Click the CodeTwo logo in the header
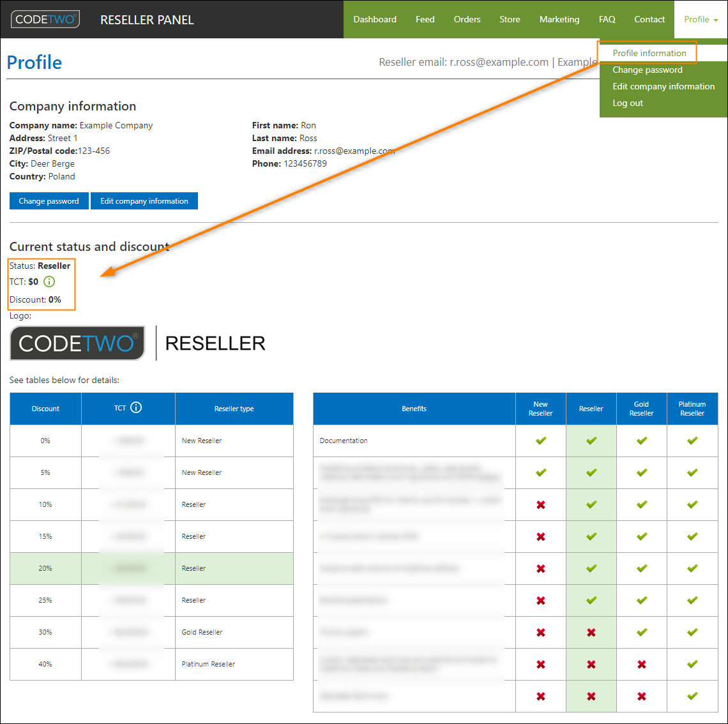This screenshot has width=728, height=724. [45, 19]
